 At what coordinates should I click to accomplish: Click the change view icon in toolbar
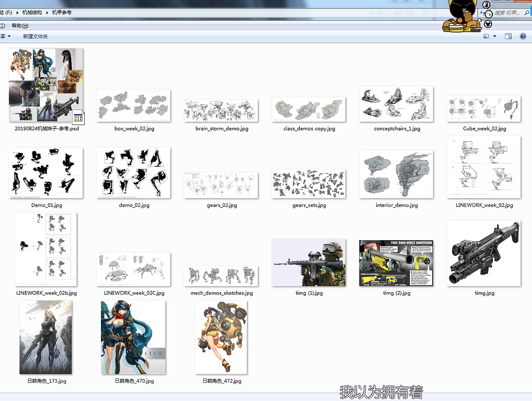pyautogui.click(x=486, y=37)
